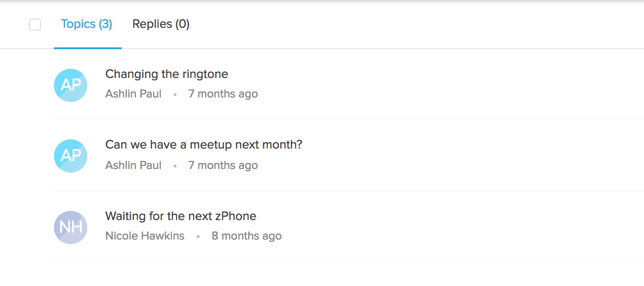
Task: Open the Replies (0) tab
Action: point(161,24)
